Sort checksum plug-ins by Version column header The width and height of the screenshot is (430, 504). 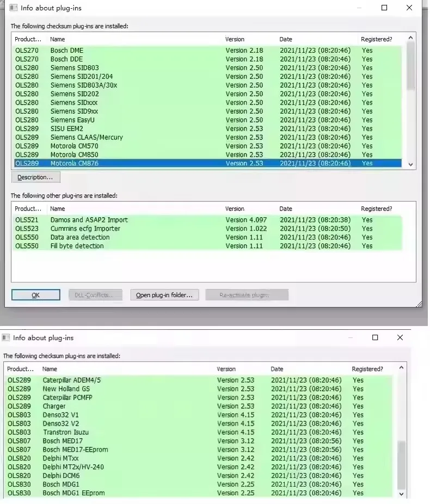(235, 39)
